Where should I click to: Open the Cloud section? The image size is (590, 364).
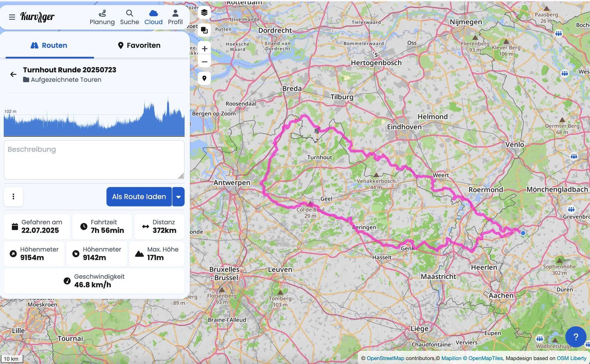click(153, 17)
